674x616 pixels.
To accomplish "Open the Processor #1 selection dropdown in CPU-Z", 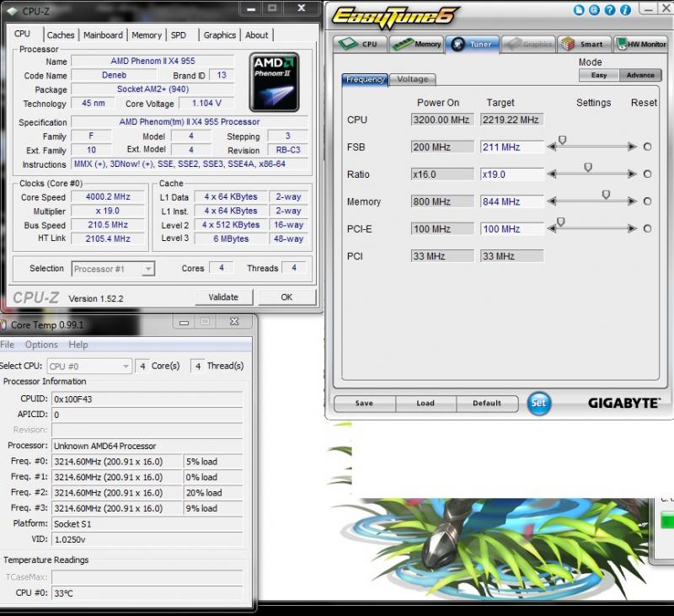I will (x=113, y=269).
